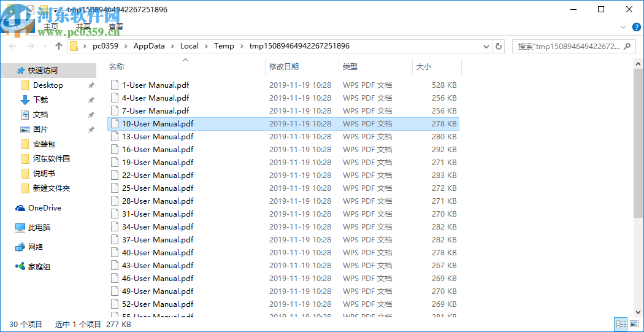
Task: Unpin 图片 using its pin icon
Action: 91,130
